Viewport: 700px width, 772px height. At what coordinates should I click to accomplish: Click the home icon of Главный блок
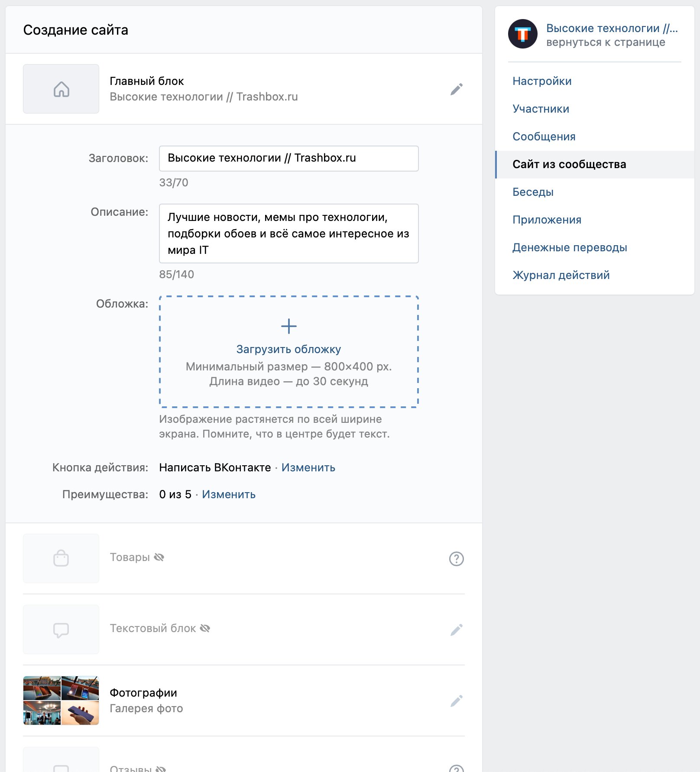coord(61,89)
